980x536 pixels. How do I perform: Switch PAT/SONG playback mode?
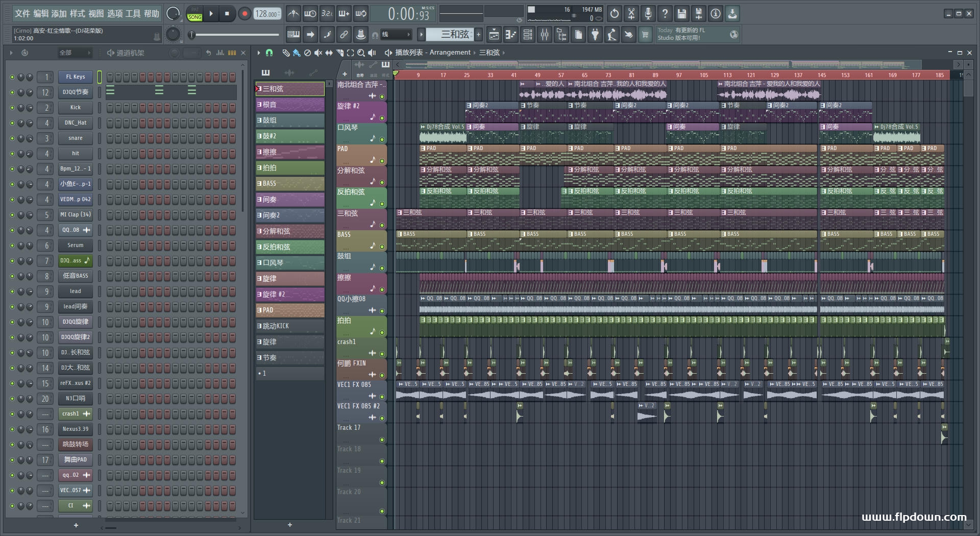[x=194, y=14]
